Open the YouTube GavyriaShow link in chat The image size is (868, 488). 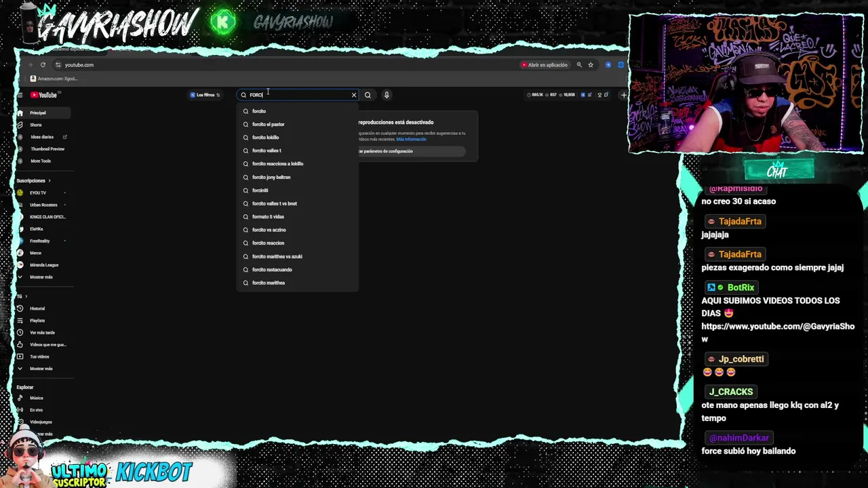point(778,333)
